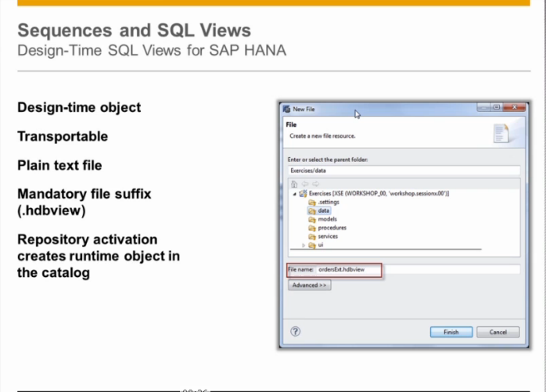The height and width of the screenshot is (392, 546).
Task: Close the New File dialog
Action: point(514,107)
